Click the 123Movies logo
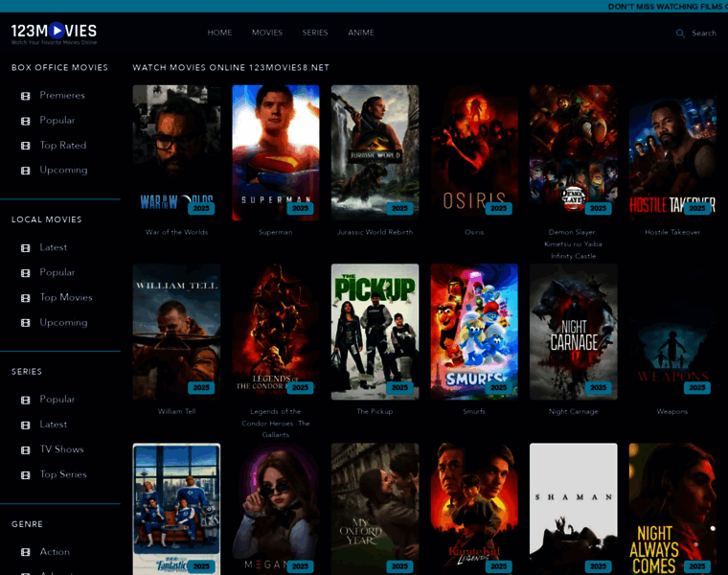The width and height of the screenshot is (728, 575). click(x=54, y=33)
